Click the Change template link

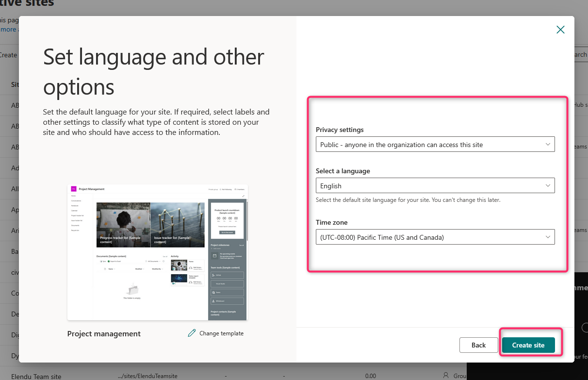point(221,333)
